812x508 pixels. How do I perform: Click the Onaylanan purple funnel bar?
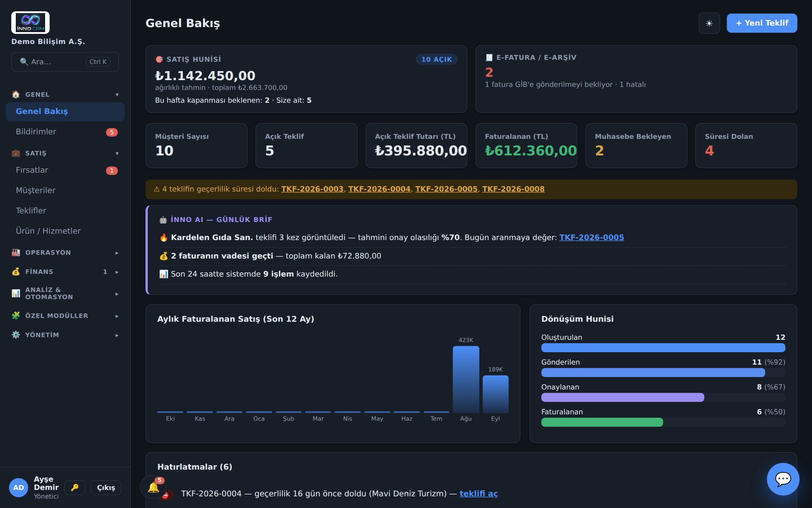click(x=623, y=397)
